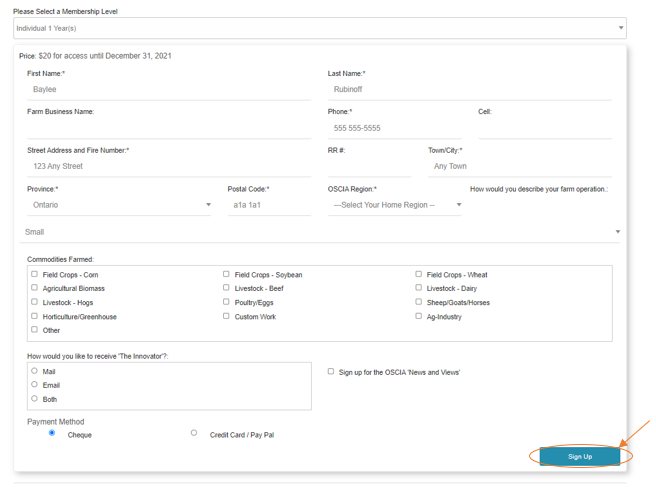This screenshot has height=495, width=656.
Task: Pick the Both delivery option
Action: click(x=34, y=399)
